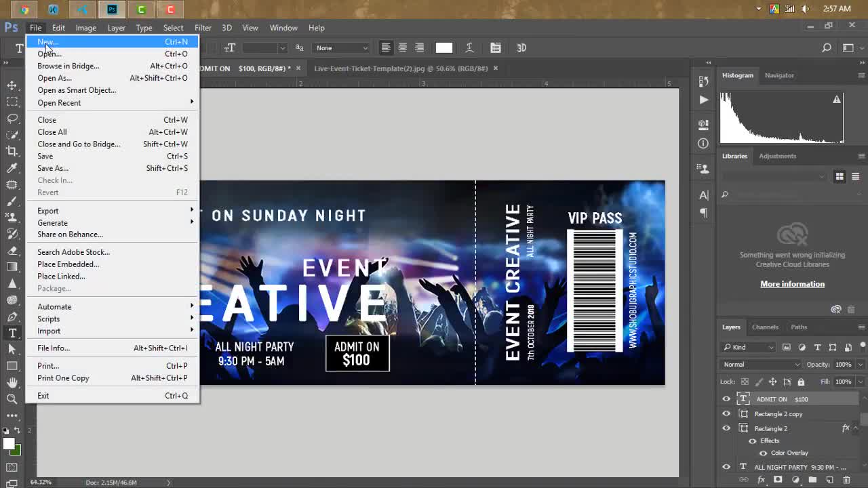Toggle Lock position in Layers panel
Screen dimensions: 868x488
pos(772,382)
